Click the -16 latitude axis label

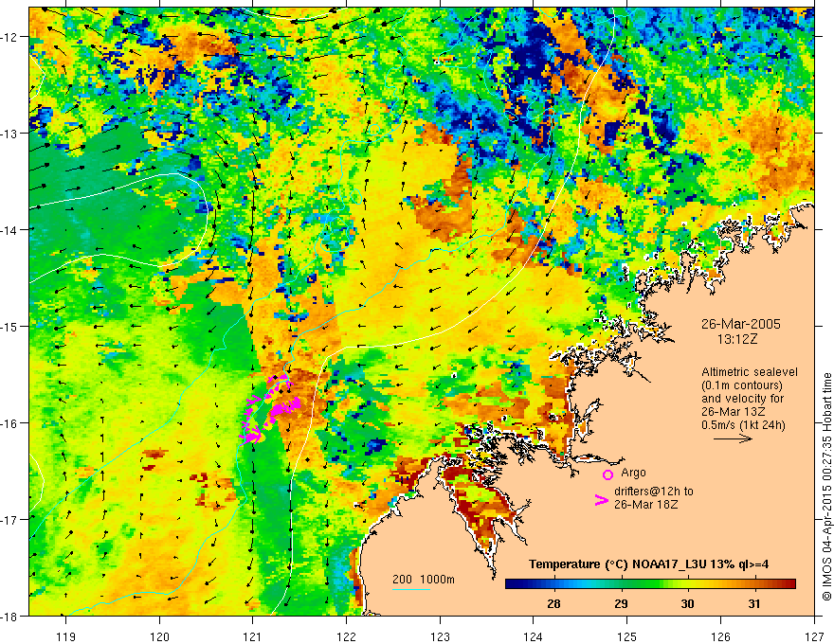tap(9, 423)
